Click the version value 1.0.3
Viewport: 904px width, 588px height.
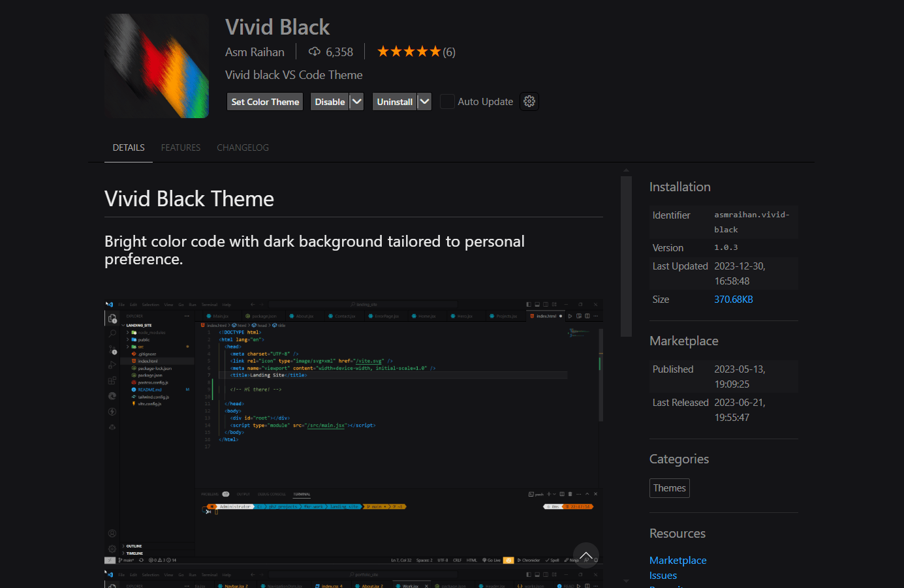pyautogui.click(x=726, y=248)
